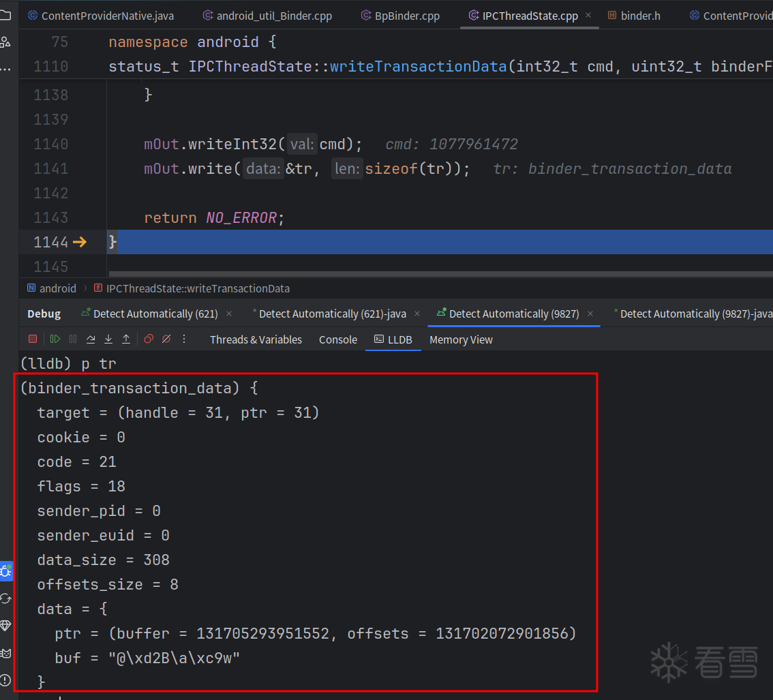
Task: Open the Logcat cat icon in sidebar
Action: (6, 654)
